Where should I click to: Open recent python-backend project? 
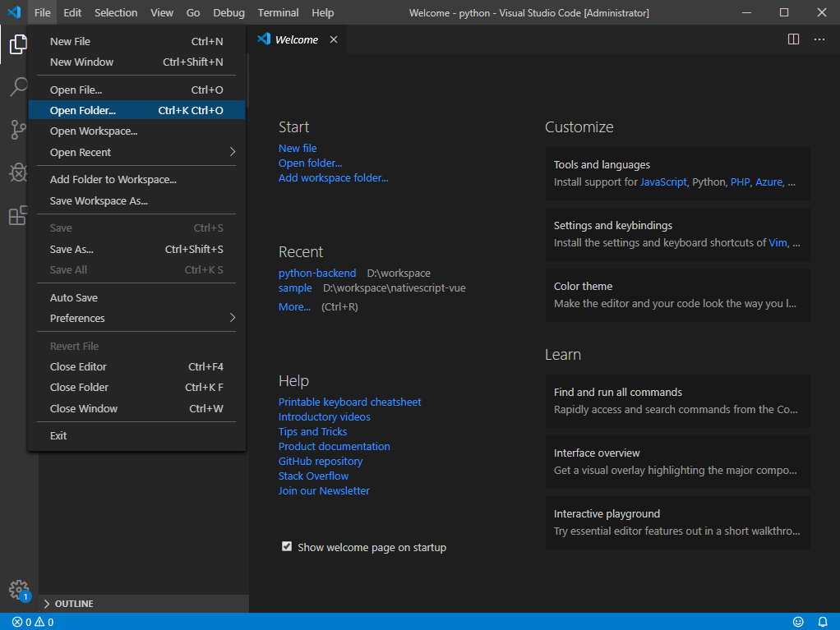(317, 273)
